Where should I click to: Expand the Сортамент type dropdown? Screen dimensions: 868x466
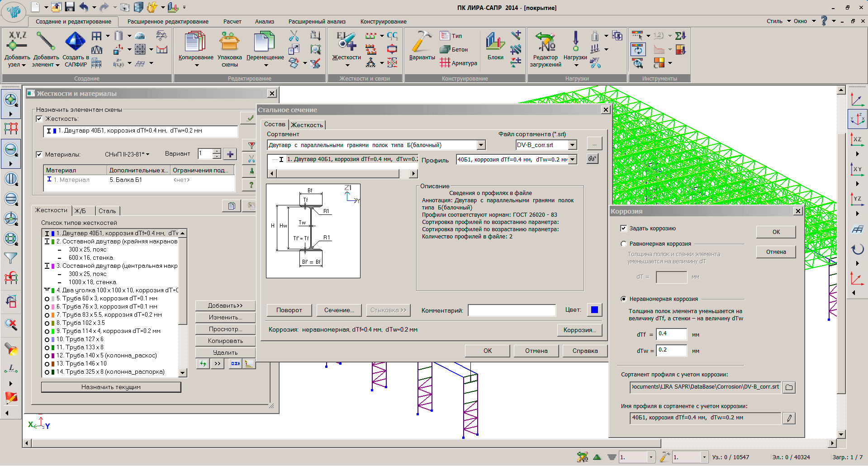click(x=481, y=145)
